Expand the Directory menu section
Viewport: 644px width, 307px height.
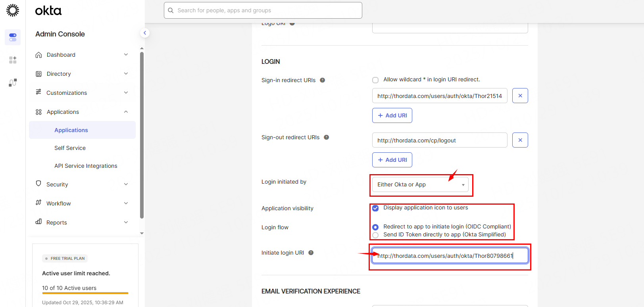click(82, 74)
